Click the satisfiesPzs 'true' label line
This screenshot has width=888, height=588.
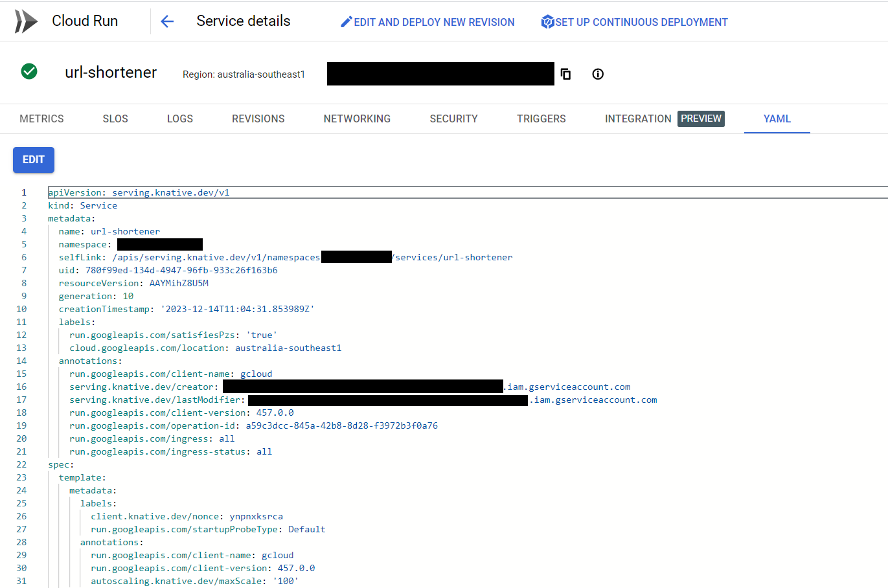tap(173, 335)
